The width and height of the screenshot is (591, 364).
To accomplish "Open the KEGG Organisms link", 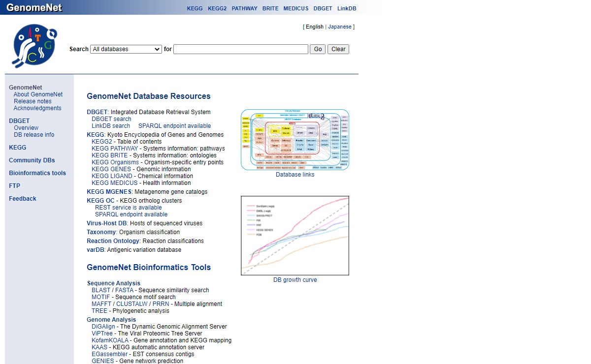I will click(115, 162).
